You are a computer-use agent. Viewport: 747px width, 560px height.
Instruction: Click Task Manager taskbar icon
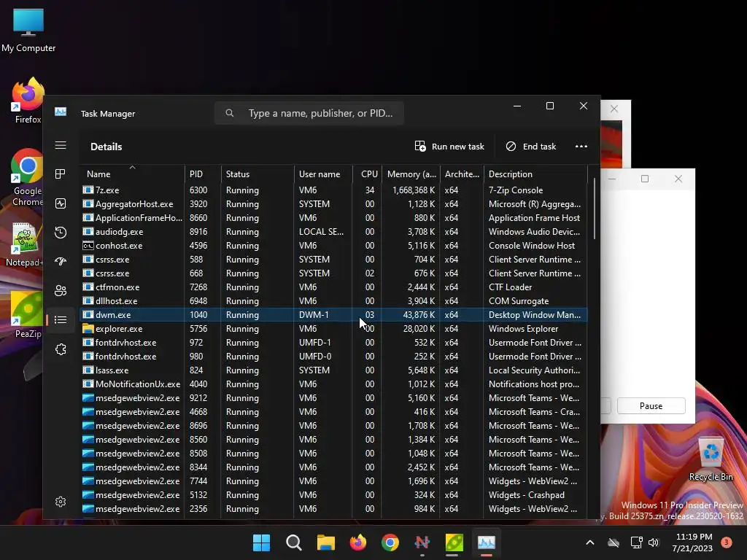(x=487, y=542)
